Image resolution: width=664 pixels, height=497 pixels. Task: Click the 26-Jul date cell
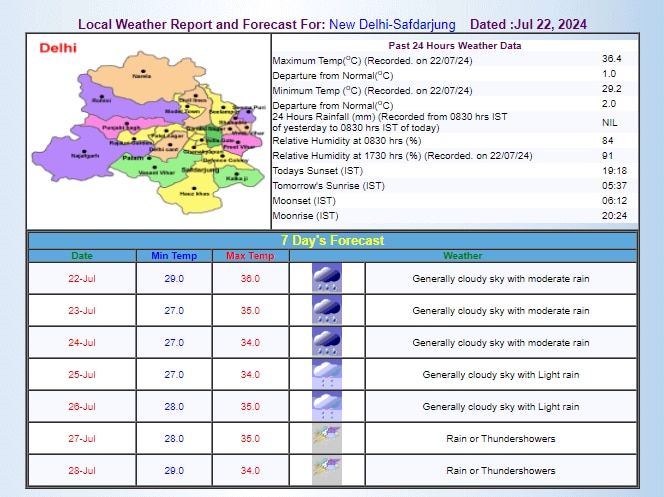pyautogui.click(x=82, y=406)
